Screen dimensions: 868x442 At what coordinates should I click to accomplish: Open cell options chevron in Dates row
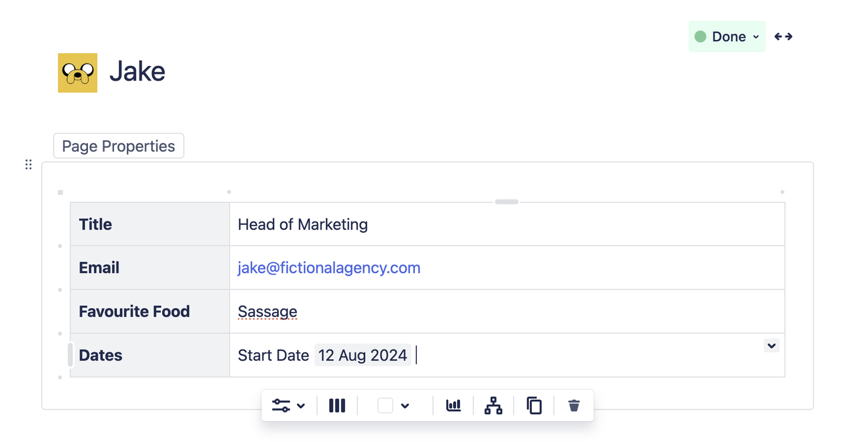click(771, 345)
